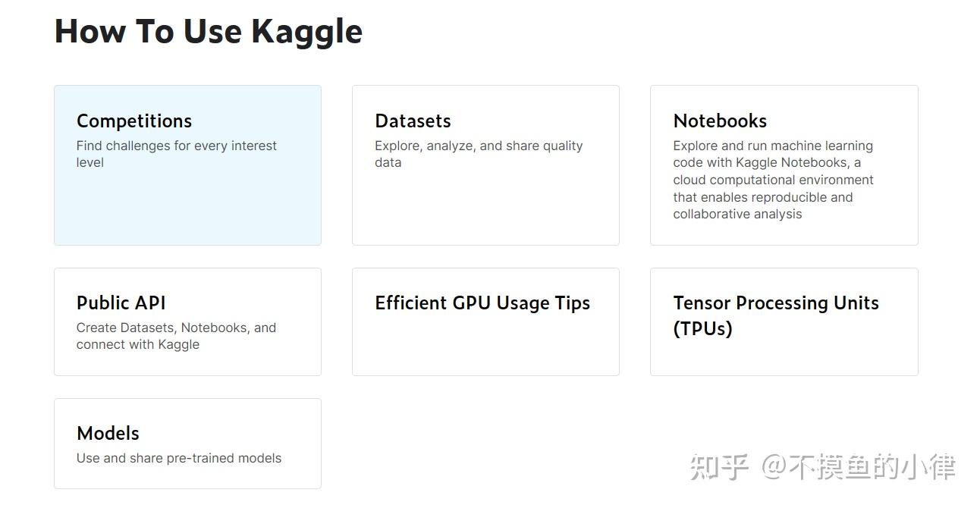Image resolution: width=980 pixels, height=505 pixels.
Task: Click the Notebooks heading text
Action: point(720,121)
